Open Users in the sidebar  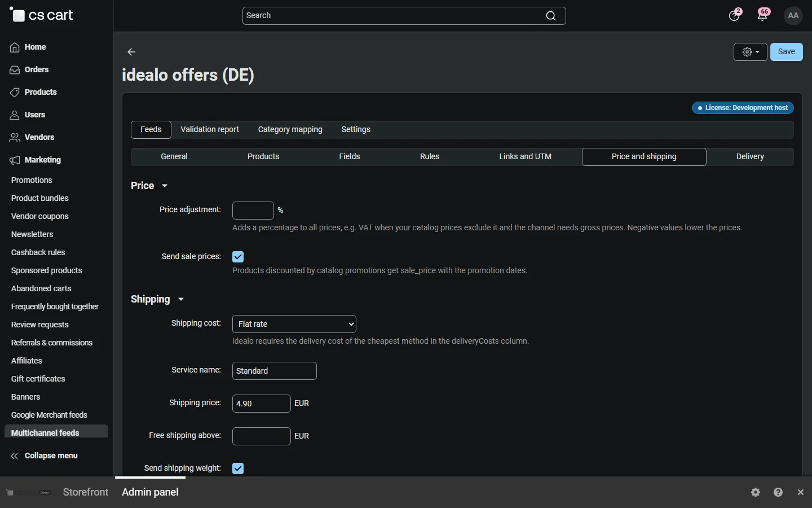pos(28,115)
